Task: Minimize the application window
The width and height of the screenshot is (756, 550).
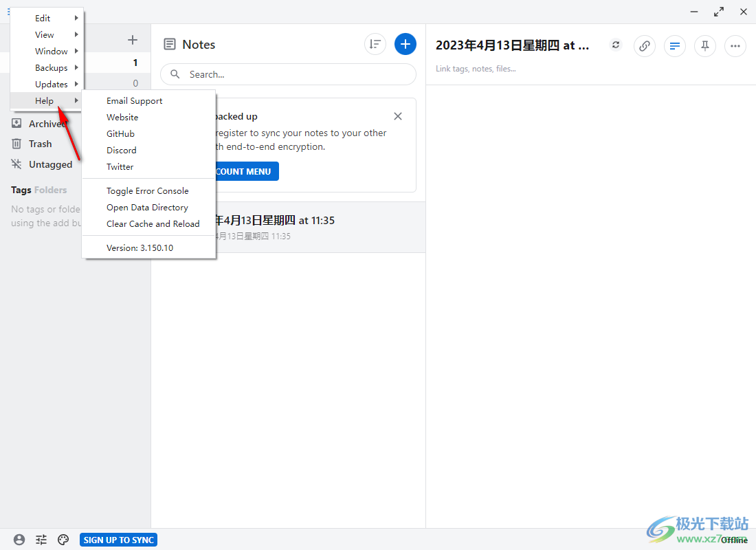Action: [694, 12]
